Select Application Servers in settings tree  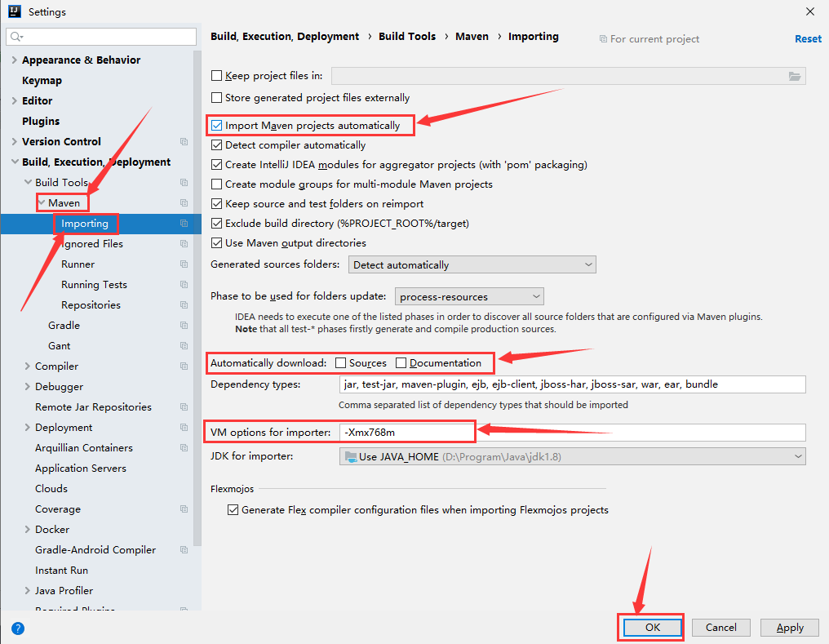point(80,468)
